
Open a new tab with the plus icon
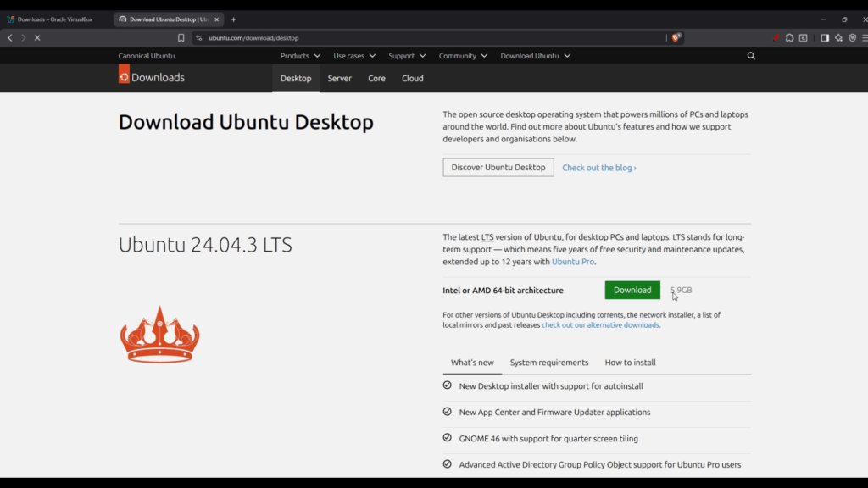click(x=233, y=19)
